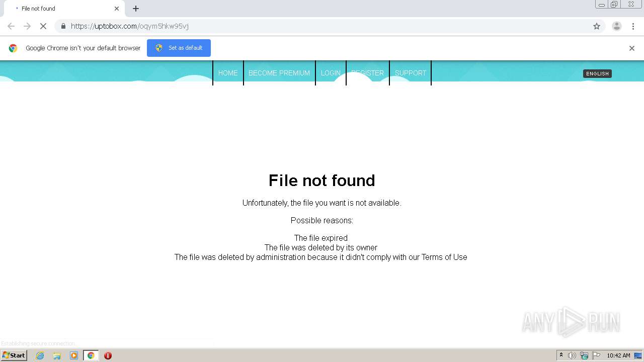Go to the LOGIN page
644x362 pixels.
tap(331, 73)
